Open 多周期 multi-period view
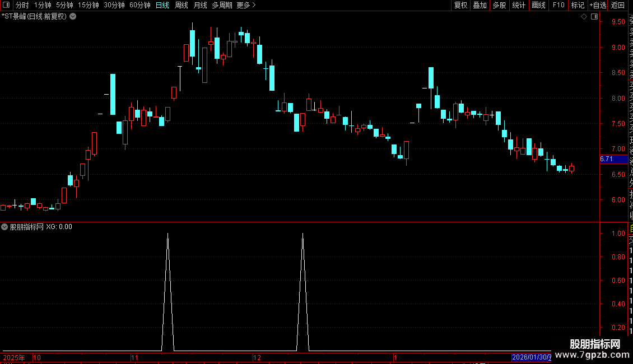This screenshot has width=633, height=364. point(222,5)
